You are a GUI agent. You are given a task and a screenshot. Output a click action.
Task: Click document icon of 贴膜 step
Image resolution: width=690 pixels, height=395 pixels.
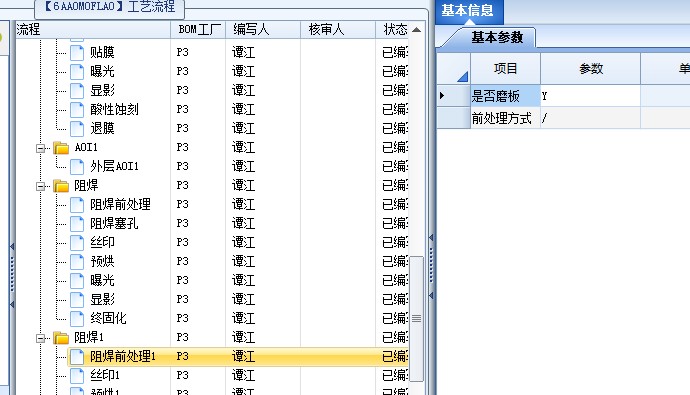(77, 52)
